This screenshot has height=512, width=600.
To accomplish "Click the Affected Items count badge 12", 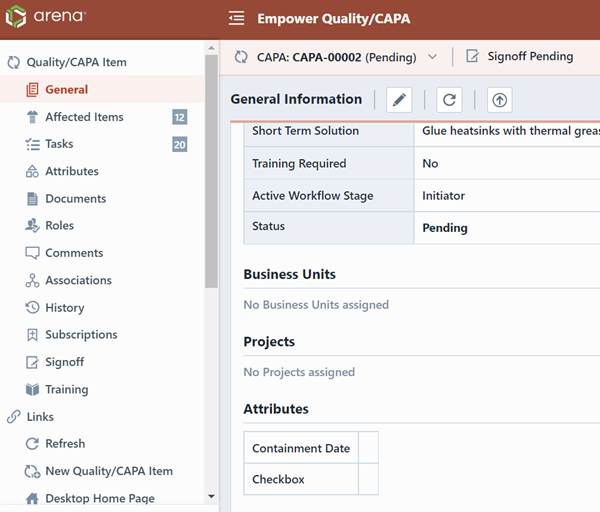I will 179,117.
